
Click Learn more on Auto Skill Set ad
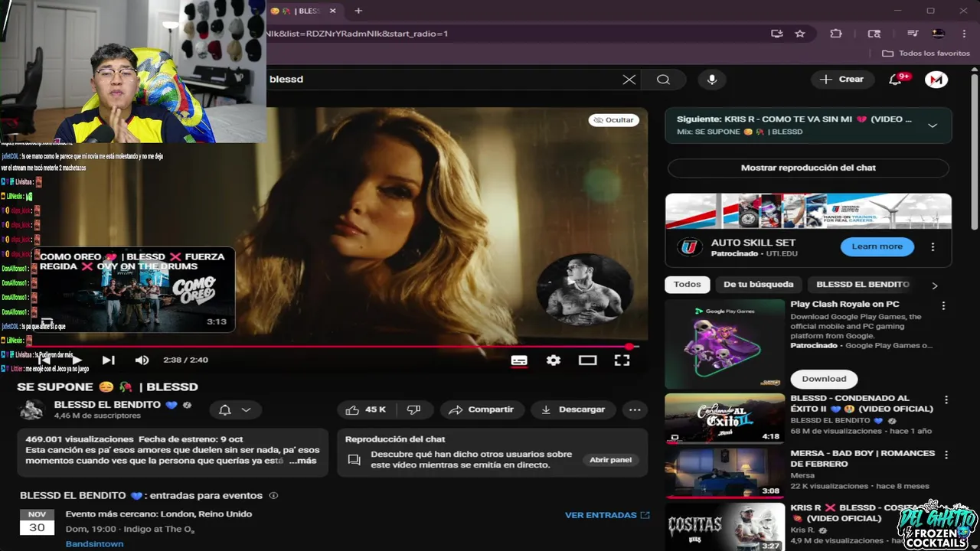877,246
